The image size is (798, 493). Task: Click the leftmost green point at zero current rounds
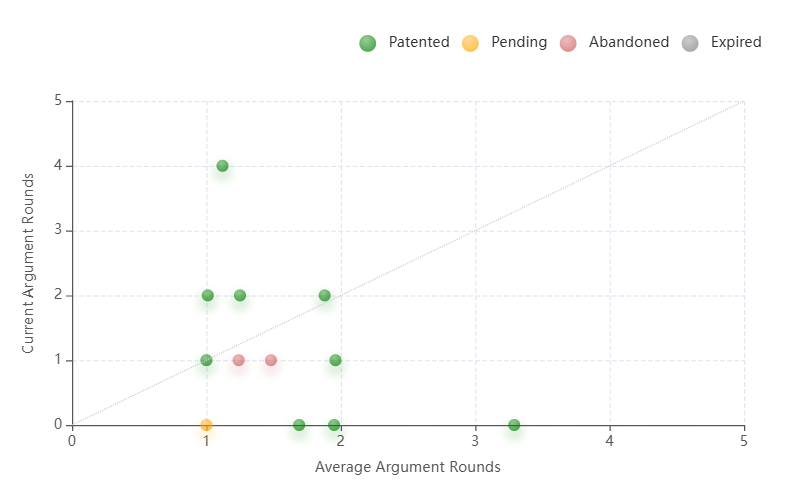point(299,425)
